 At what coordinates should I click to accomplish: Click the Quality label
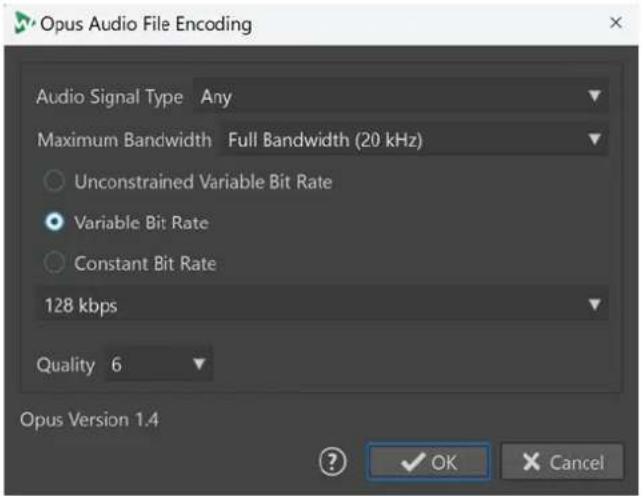(66, 365)
